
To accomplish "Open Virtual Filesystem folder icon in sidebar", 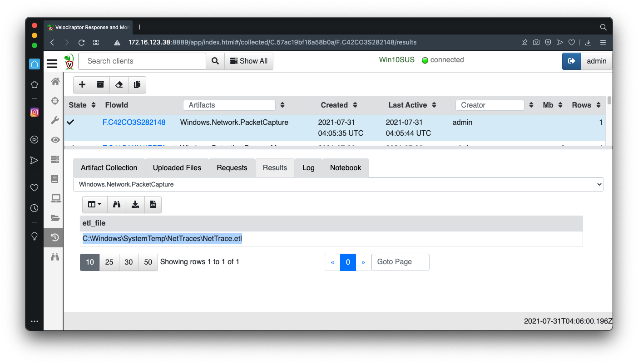I will (55, 218).
